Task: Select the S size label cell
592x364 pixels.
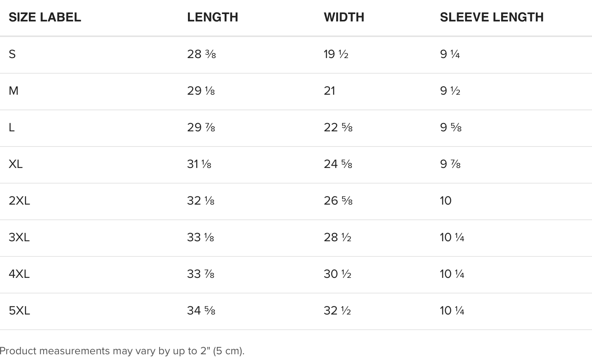Action: click(x=12, y=54)
